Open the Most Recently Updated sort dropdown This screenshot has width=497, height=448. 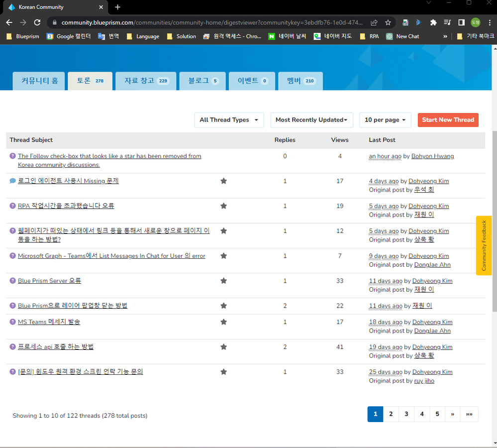[x=311, y=120]
